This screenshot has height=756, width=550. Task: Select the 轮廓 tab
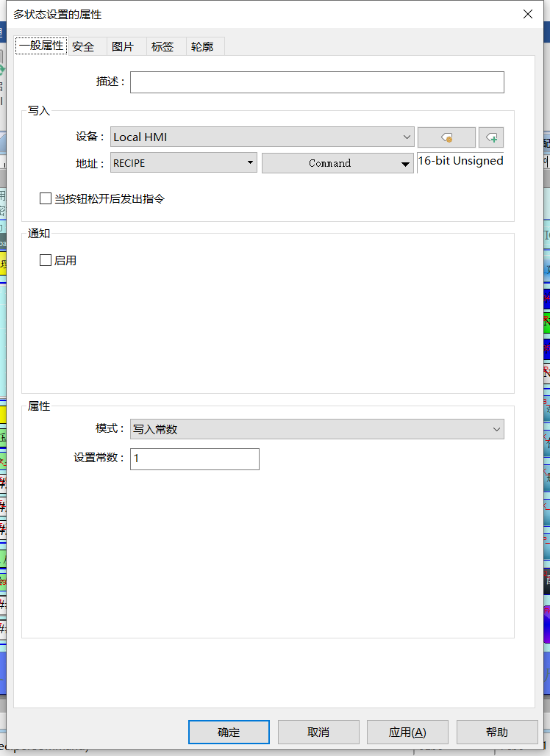[202, 46]
